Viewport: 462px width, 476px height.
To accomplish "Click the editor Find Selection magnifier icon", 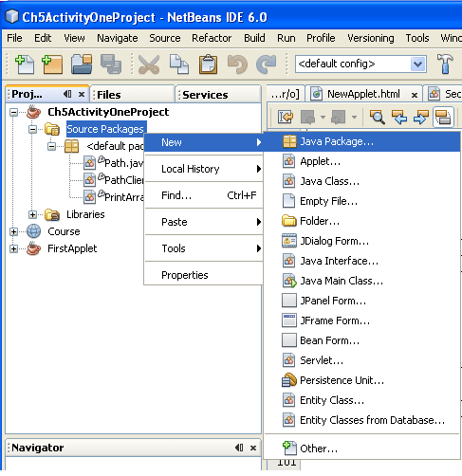I will tap(378, 118).
